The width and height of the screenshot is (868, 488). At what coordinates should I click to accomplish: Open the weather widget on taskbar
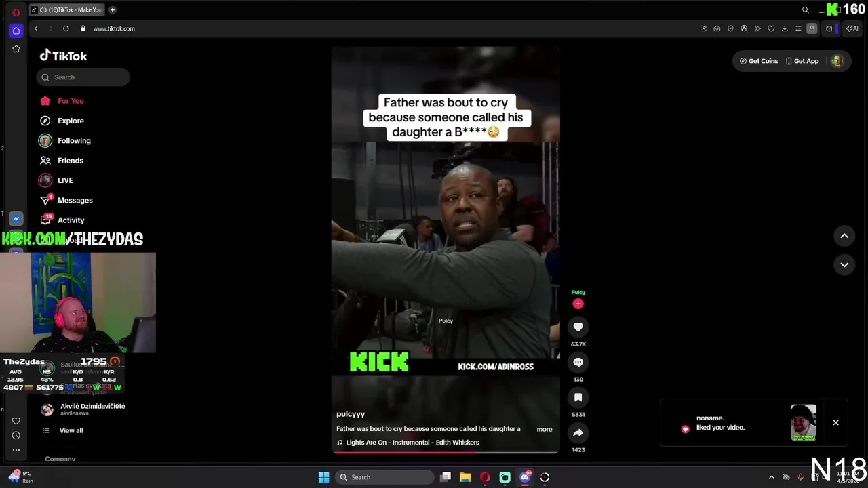[20, 477]
